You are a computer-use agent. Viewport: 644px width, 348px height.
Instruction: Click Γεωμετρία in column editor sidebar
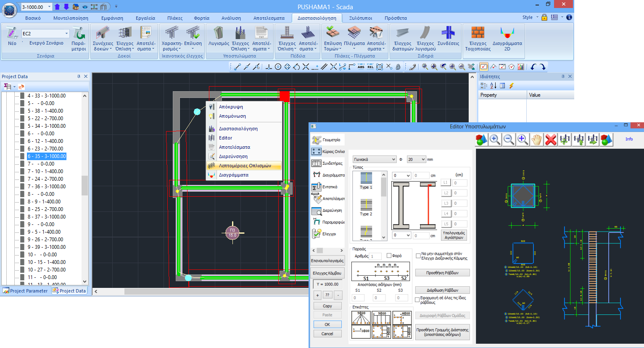click(x=327, y=140)
